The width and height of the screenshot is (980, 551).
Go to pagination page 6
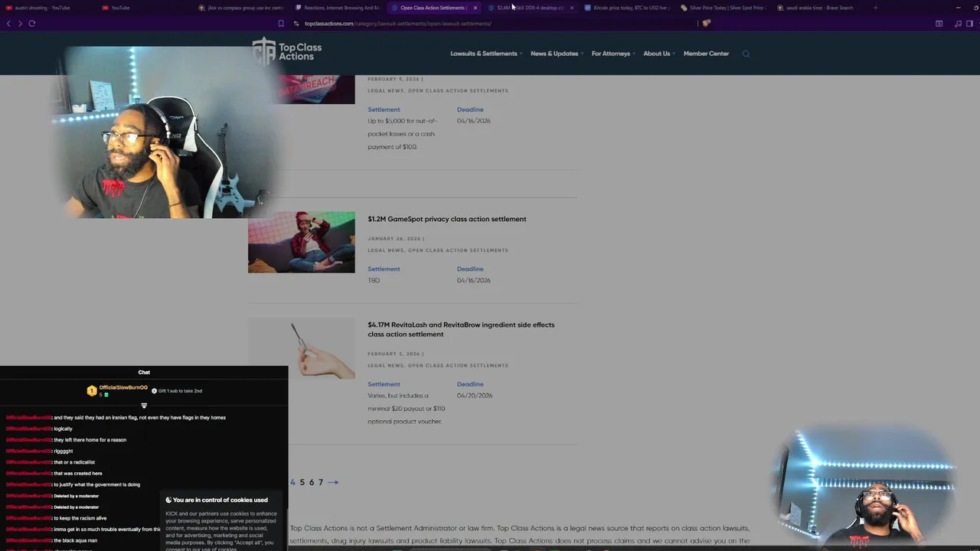point(311,482)
